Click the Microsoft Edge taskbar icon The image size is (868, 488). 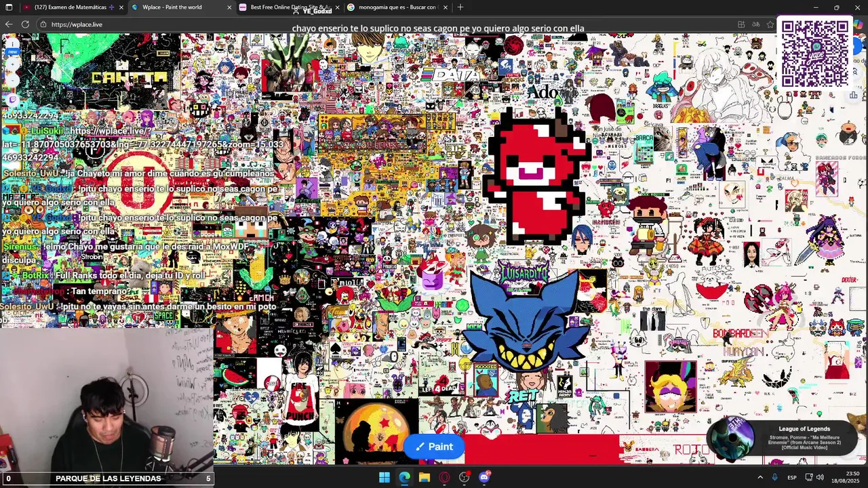pyautogui.click(x=404, y=478)
